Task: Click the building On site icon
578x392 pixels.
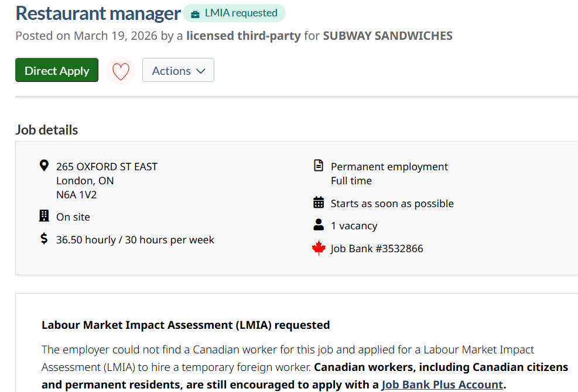Action: pyautogui.click(x=44, y=216)
